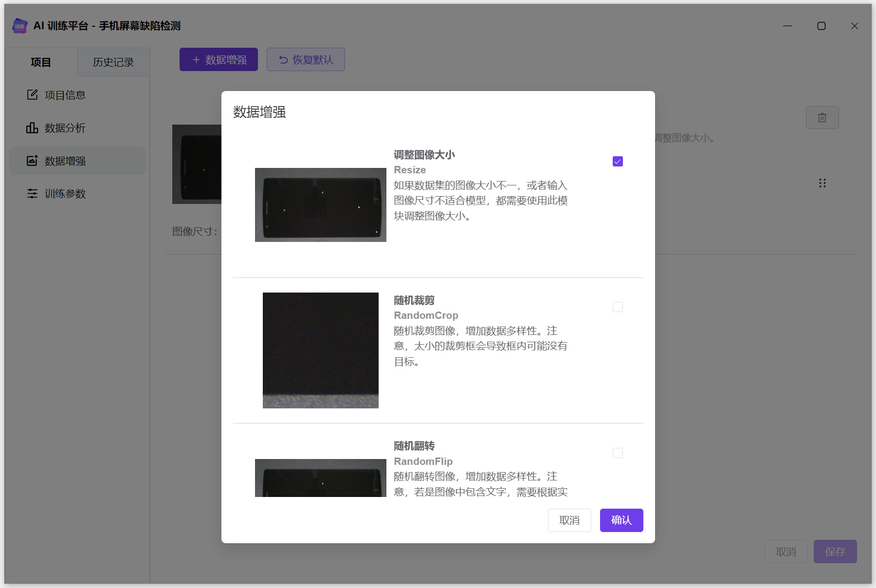Switch to the 历史记录 tab
The width and height of the screenshot is (876, 588).
click(113, 62)
